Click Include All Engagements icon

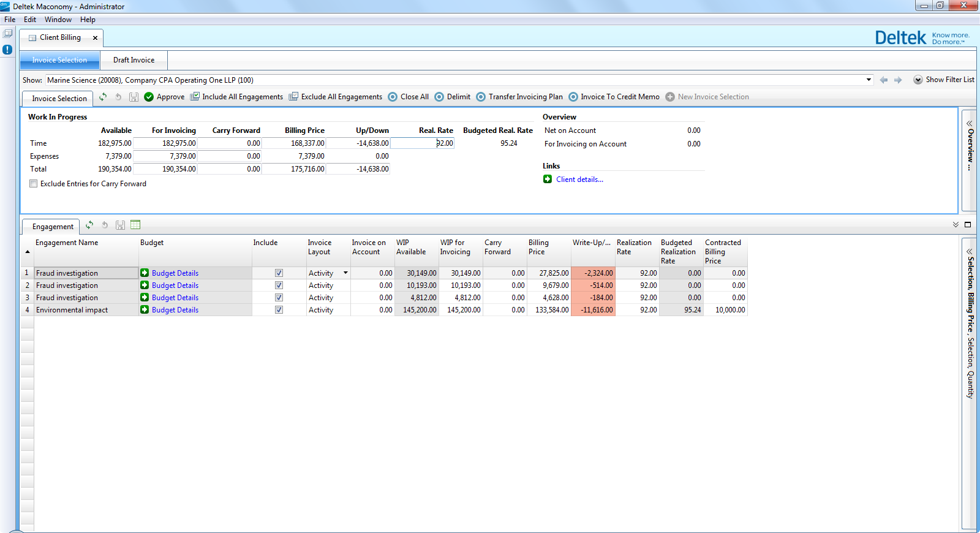[195, 97]
